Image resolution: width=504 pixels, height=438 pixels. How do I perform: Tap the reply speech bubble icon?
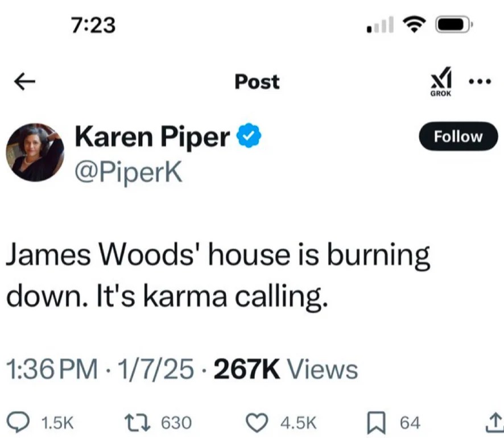18,422
